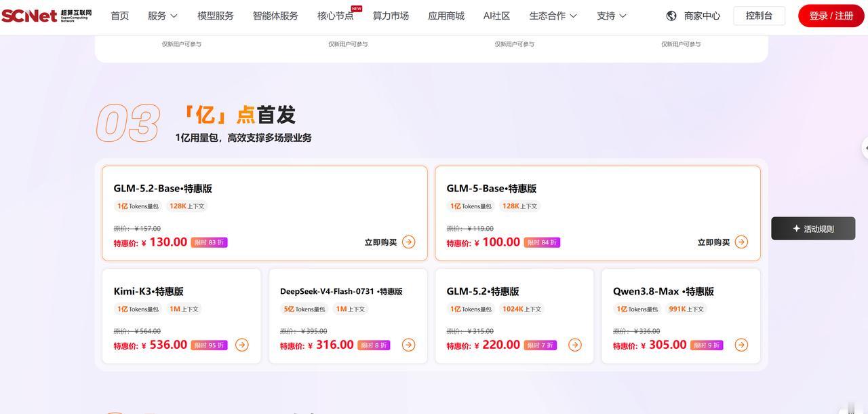Click the arrow icon on GLM-5.2-Base card
The height and width of the screenshot is (414, 868).
click(408, 242)
